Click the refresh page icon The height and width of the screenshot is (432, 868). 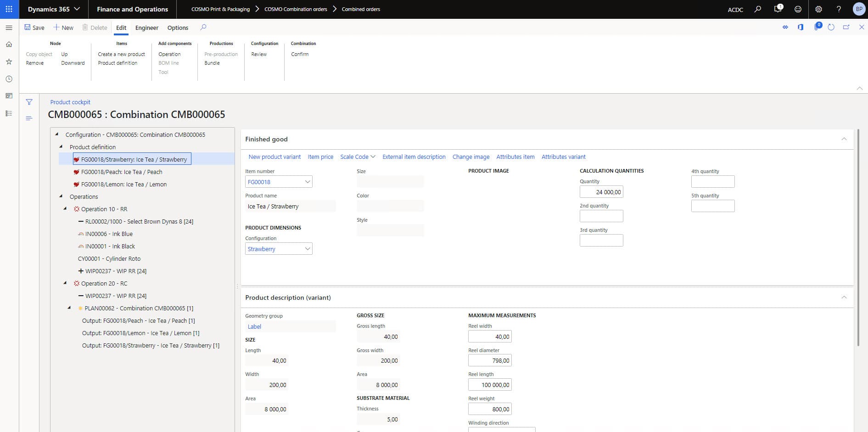click(831, 28)
